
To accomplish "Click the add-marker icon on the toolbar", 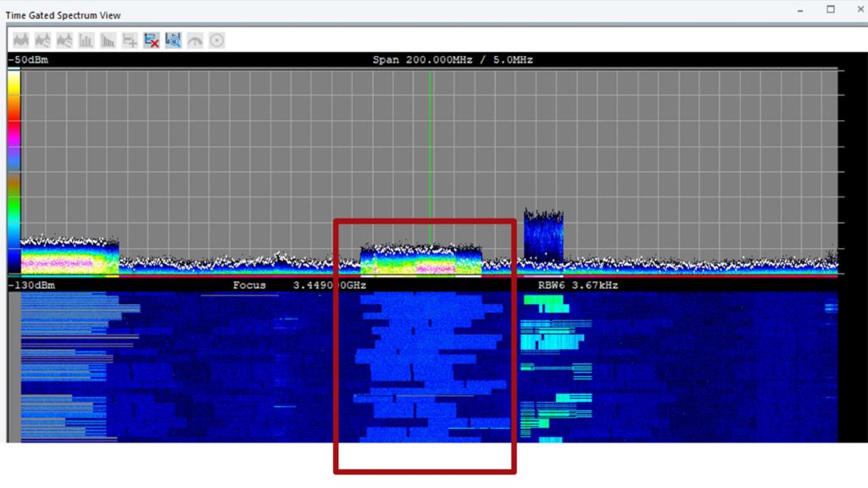I will (129, 40).
